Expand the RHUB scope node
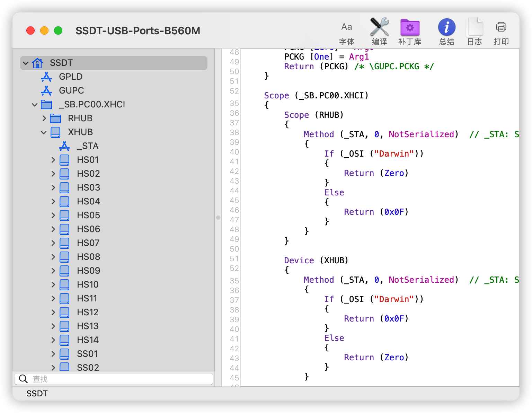Image resolution: width=532 pixels, height=413 pixels. (x=44, y=118)
